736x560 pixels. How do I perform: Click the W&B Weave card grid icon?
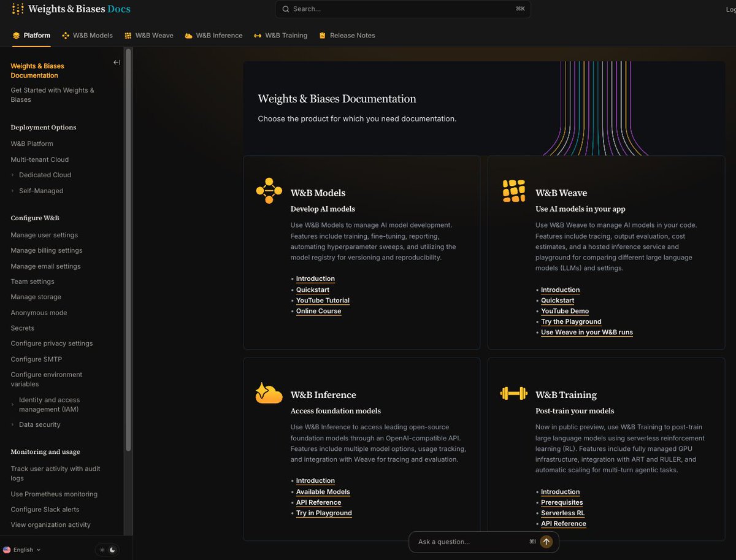point(514,191)
